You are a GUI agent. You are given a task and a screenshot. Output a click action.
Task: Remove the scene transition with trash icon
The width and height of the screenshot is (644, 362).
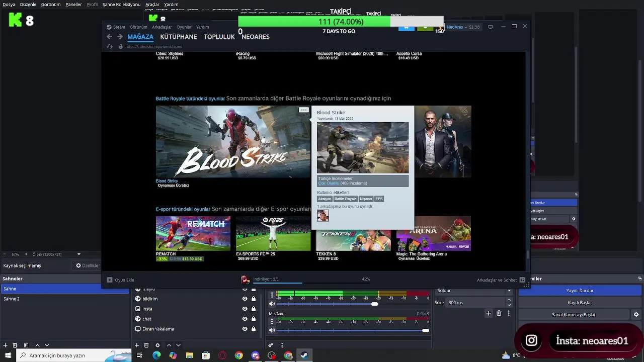click(x=499, y=313)
